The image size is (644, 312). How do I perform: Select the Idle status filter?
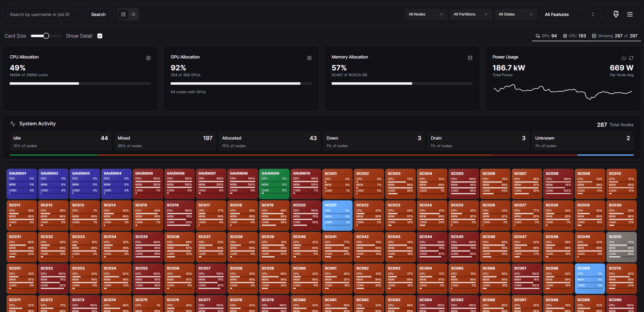point(61,141)
